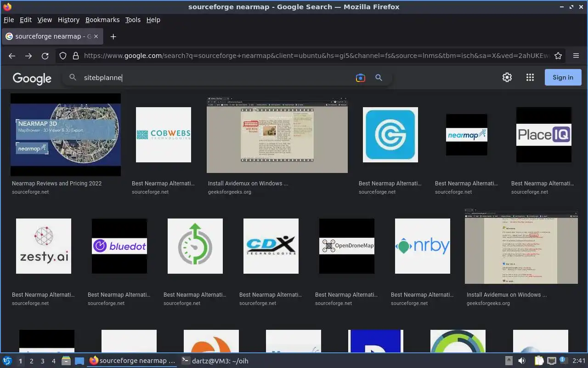Open first Install Avidemux on Windows link
The width and height of the screenshot is (588, 368).
click(248, 183)
